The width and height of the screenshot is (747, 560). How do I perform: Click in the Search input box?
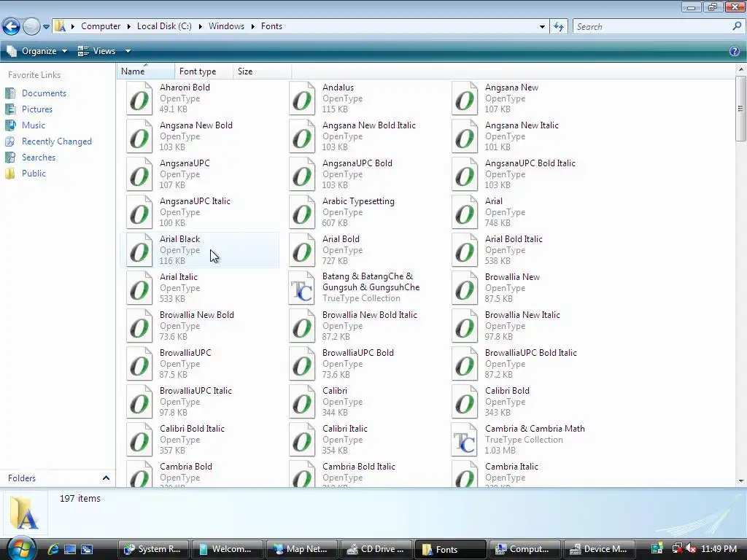pos(651,27)
